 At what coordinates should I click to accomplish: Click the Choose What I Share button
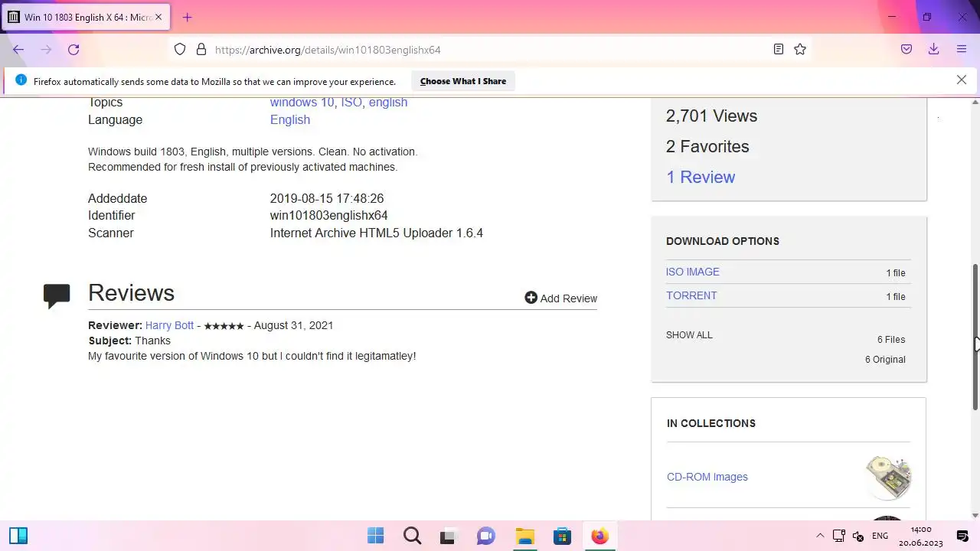tap(463, 81)
